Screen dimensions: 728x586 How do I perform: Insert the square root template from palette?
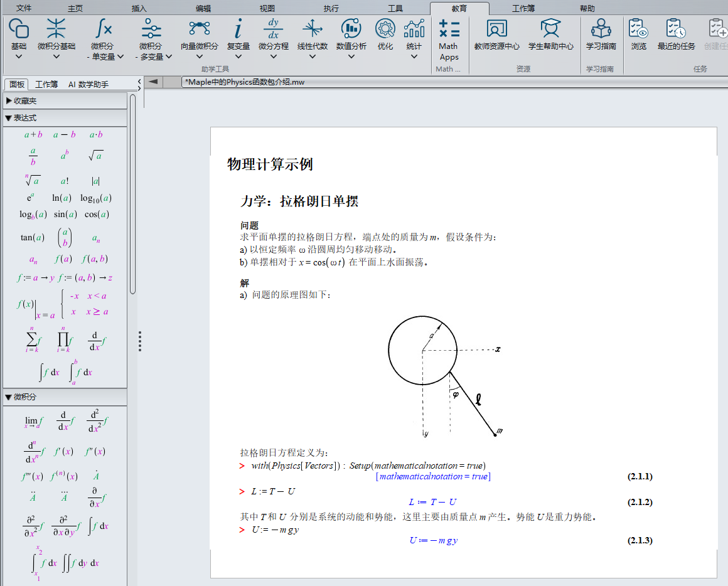[95, 156]
